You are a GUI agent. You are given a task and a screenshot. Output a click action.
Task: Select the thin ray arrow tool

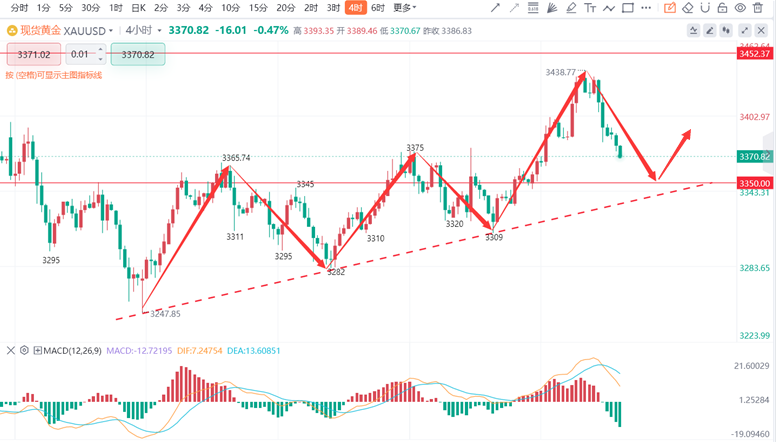514,8
